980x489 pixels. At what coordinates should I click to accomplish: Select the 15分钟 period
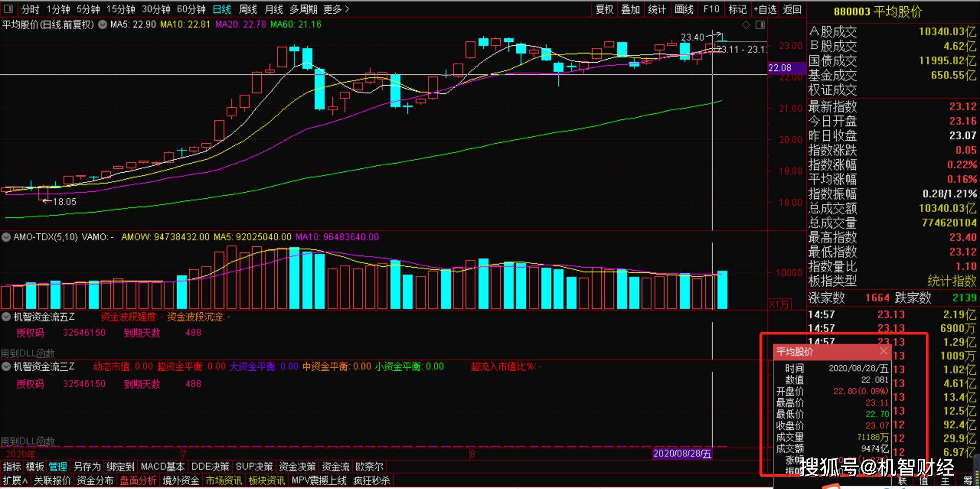point(121,9)
